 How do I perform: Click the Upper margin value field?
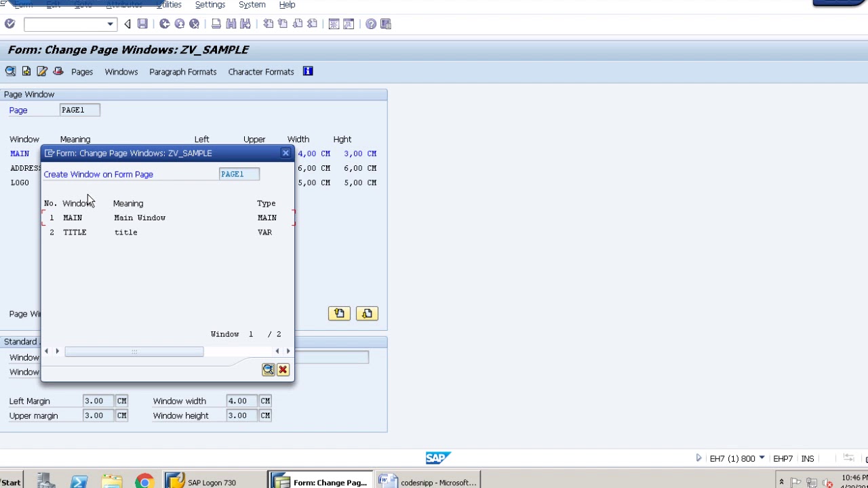click(98, 415)
